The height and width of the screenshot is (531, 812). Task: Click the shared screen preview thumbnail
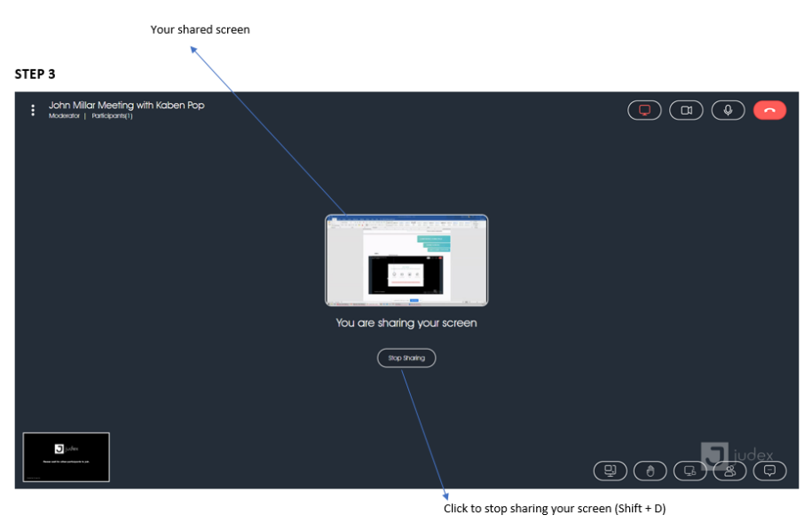(x=406, y=260)
